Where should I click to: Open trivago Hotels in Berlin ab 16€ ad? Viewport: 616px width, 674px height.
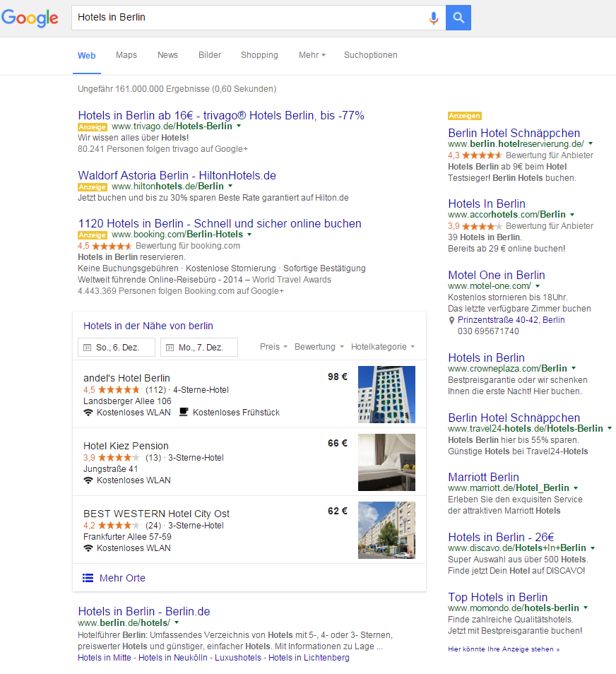pyautogui.click(x=221, y=116)
